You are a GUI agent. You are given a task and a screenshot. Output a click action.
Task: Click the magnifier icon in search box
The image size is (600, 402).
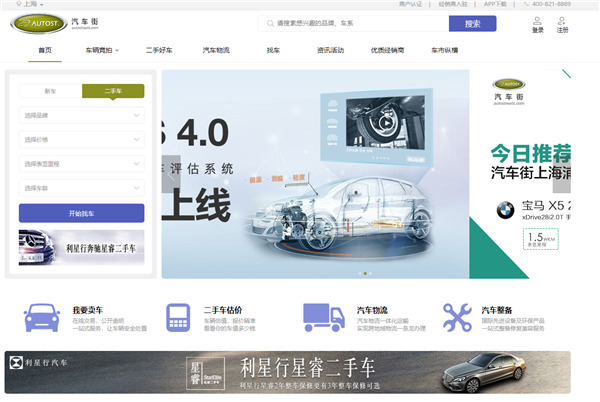[x=270, y=23]
